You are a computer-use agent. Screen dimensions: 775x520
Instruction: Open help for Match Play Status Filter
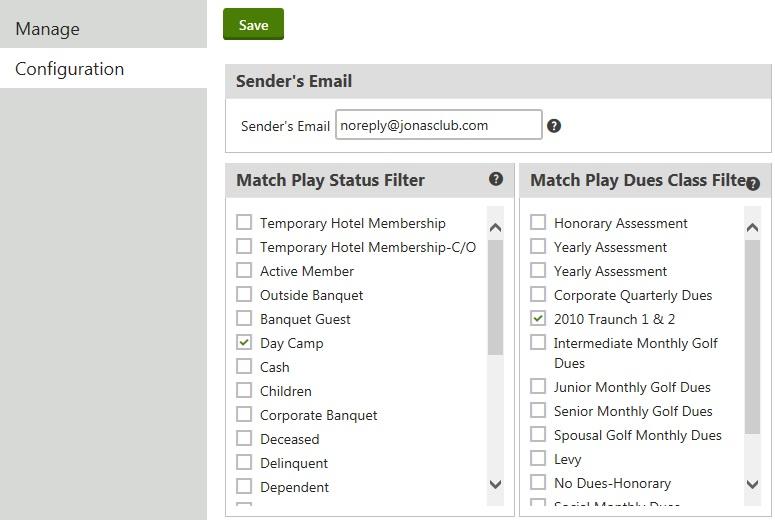[495, 179]
